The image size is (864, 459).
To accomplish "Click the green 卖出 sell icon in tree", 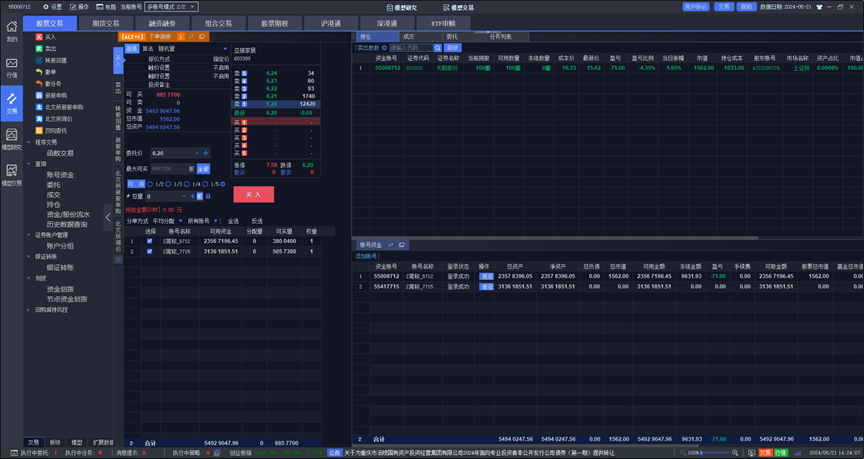I will click(x=39, y=48).
